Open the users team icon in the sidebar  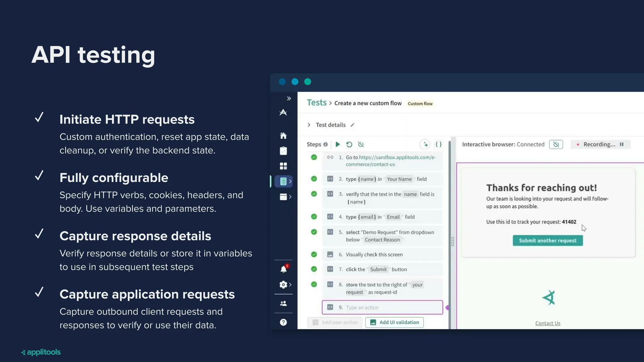pyautogui.click(x=283, y=304)
